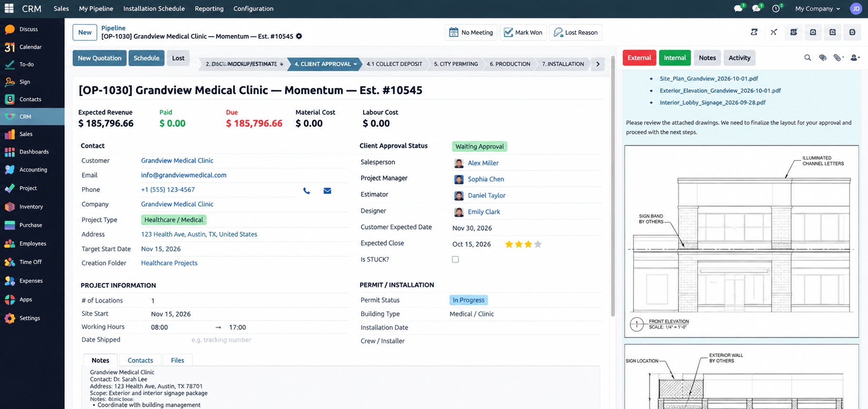The width and height of the screenshot is (868, 409).
Task: Select the 6. Production pipeline stage
Action: pyautogui.click(x=510, y=64)
